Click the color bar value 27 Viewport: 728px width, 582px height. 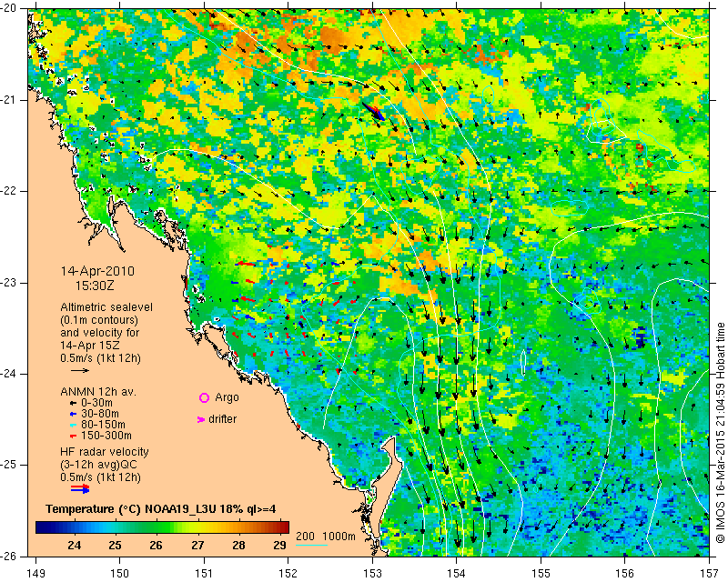click(197, 545)
